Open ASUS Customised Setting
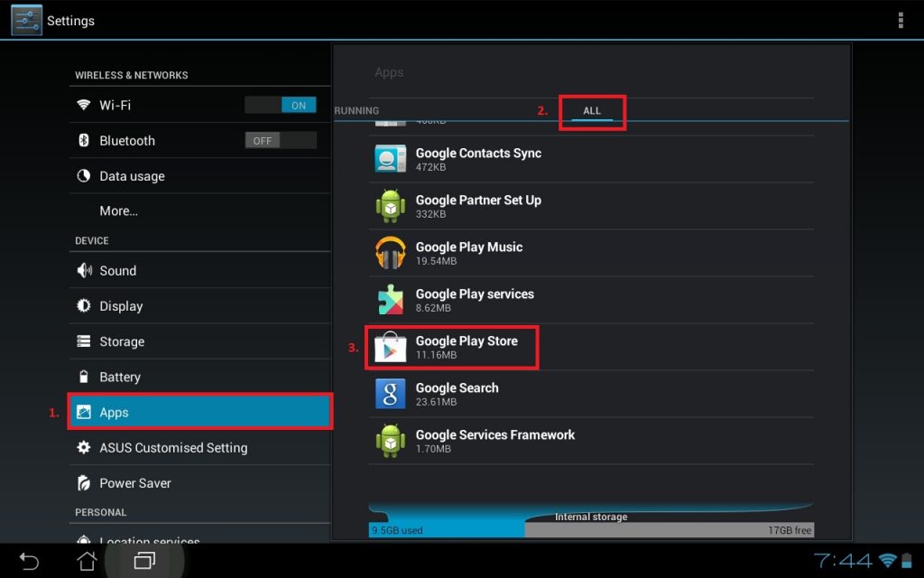 click(199, 448)
